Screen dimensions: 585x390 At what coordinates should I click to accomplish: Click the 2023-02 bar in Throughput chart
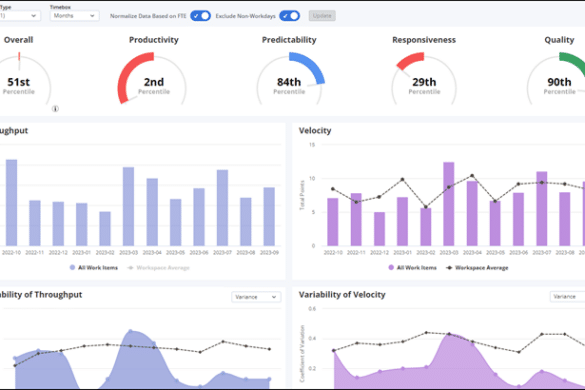coord(105,229)
